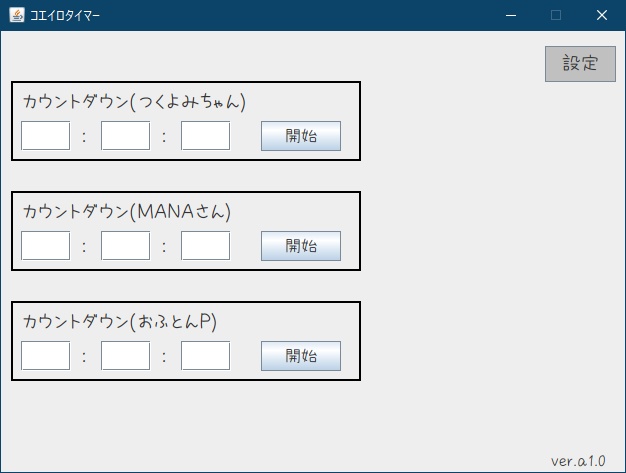
Task: Click the カウントダウン(おふとんP) label
Action: pos(120,322)
